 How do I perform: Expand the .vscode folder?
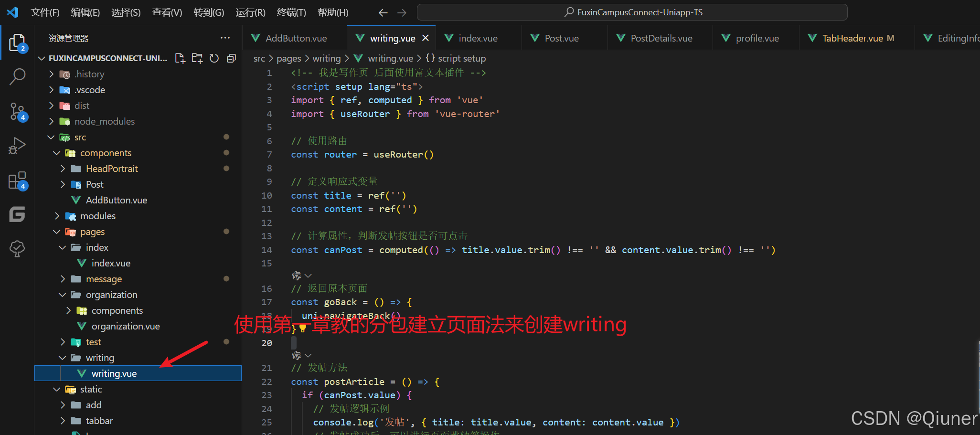(51, 90)
